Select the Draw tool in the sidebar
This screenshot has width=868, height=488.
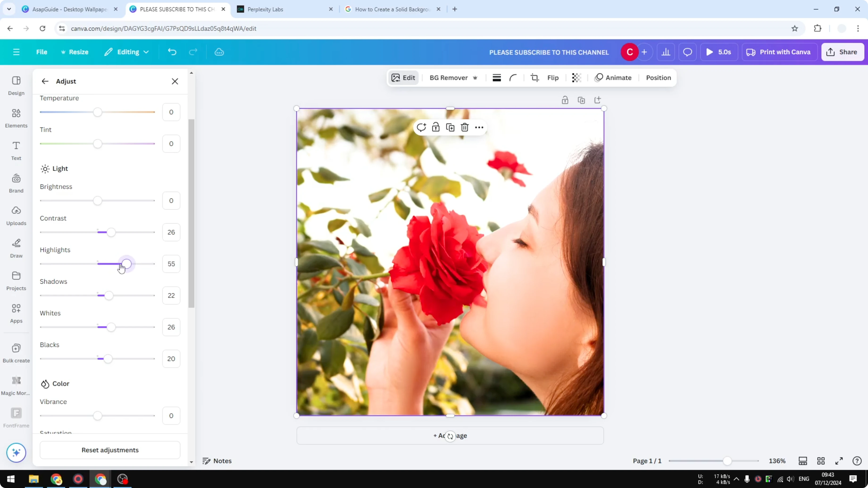click(x=16, y=248)
